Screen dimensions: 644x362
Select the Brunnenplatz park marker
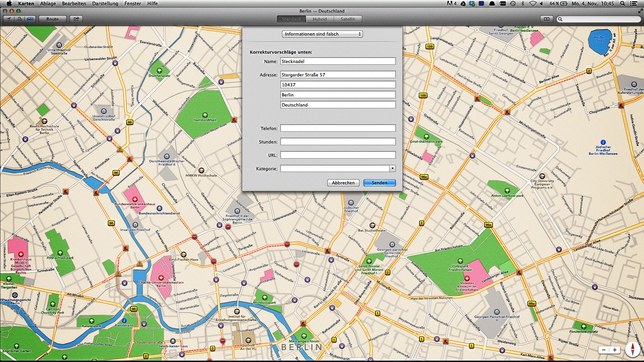click(159, 71)
